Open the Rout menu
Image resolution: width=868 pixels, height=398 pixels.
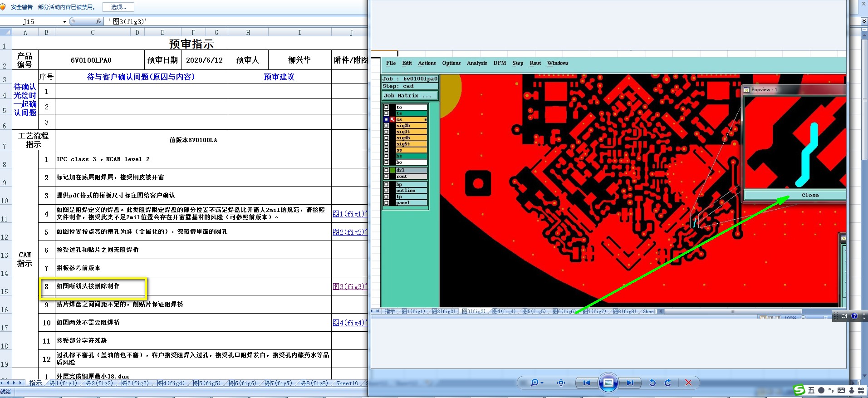535,63
